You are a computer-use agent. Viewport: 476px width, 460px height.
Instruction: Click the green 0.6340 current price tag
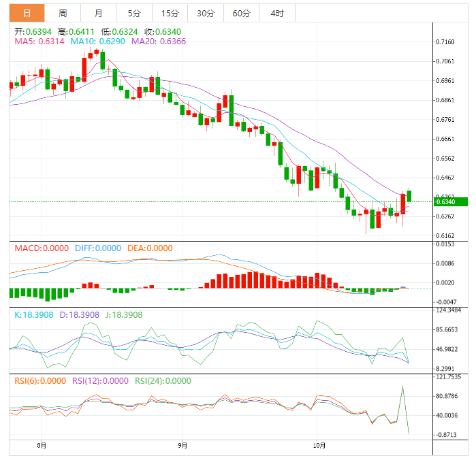tap(451, 202)
